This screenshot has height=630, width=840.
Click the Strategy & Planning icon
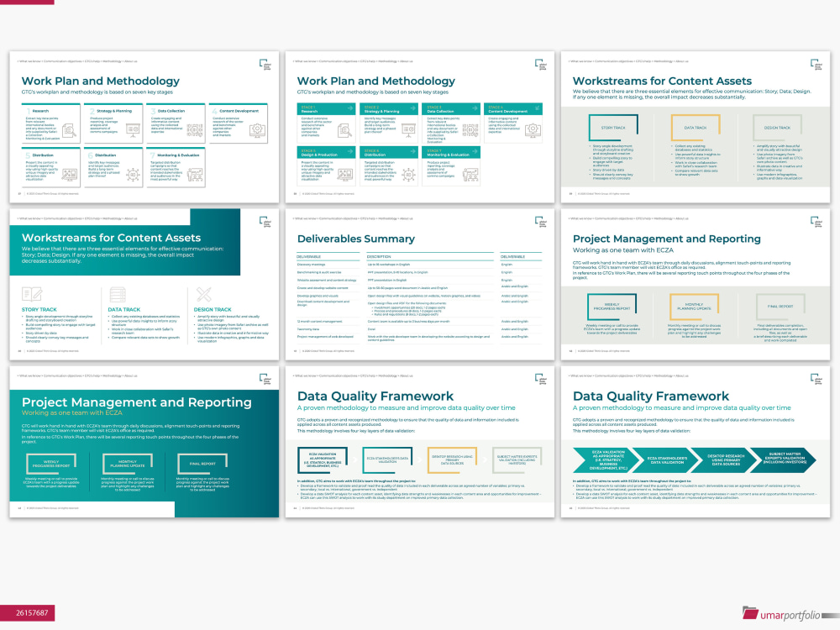[132, 129]
